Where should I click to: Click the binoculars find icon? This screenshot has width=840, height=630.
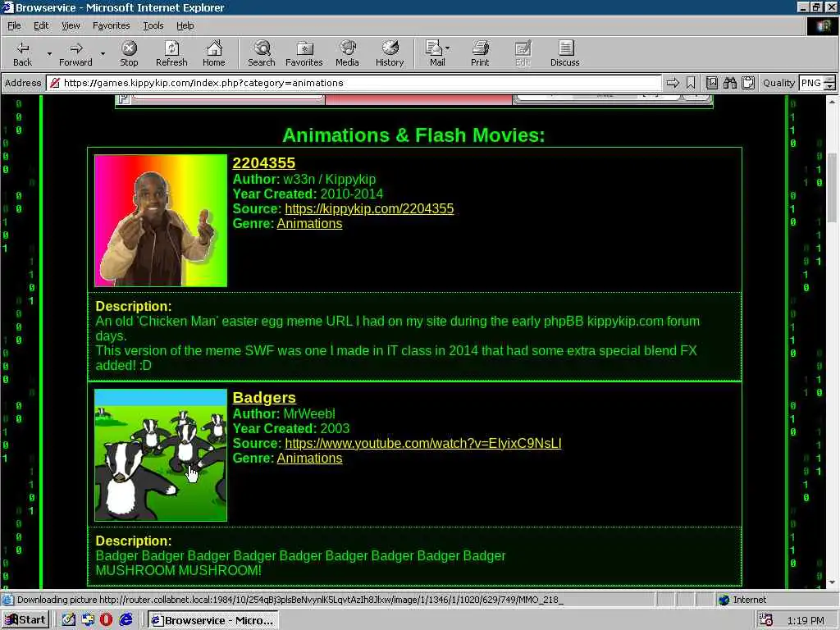point(729,83)
